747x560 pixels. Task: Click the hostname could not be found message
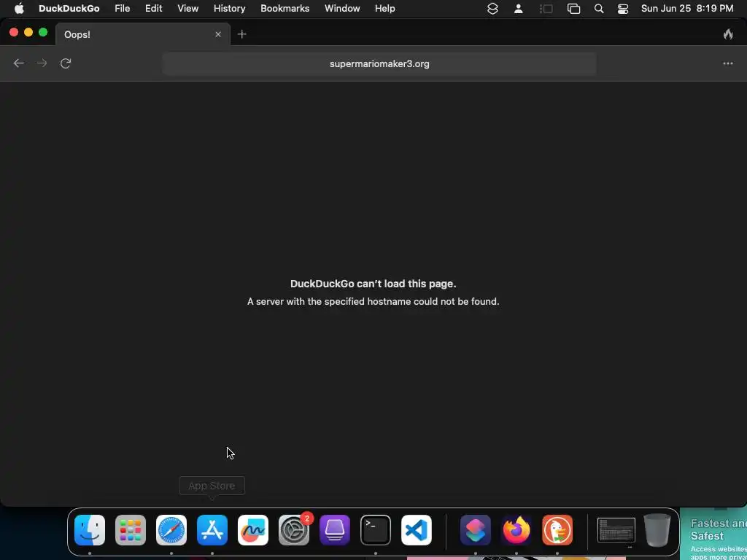click(x=373, y=301)
